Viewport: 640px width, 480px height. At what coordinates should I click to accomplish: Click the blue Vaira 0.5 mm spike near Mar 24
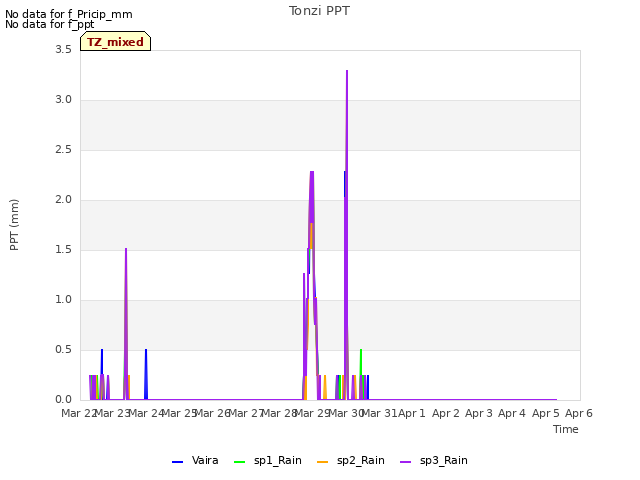(146, 350)
